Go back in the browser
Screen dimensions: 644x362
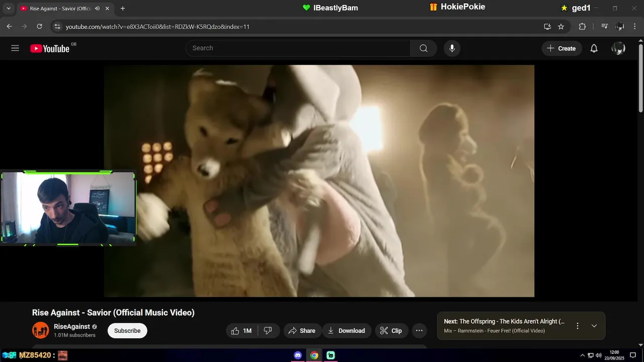(9, 27)
